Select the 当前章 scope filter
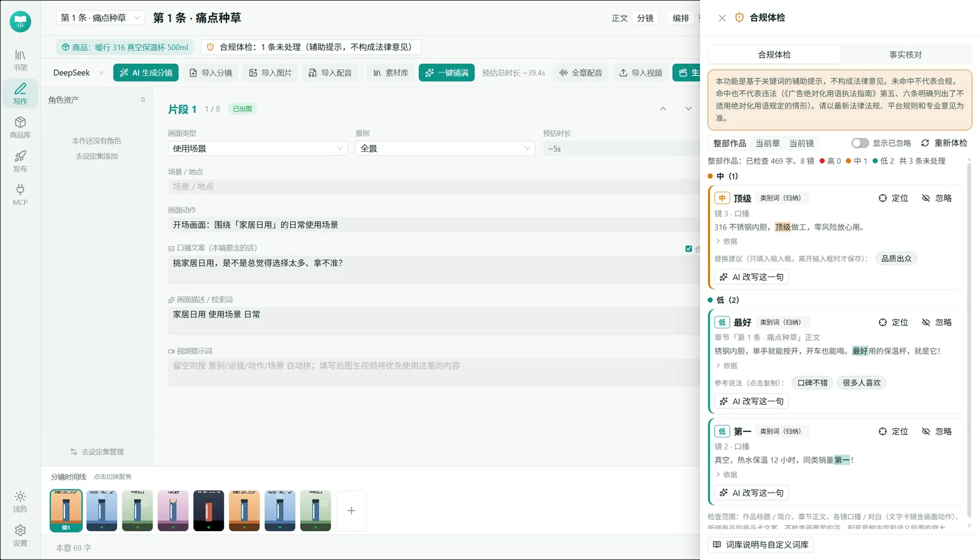 pyautogui.click(x=767, y=143)
